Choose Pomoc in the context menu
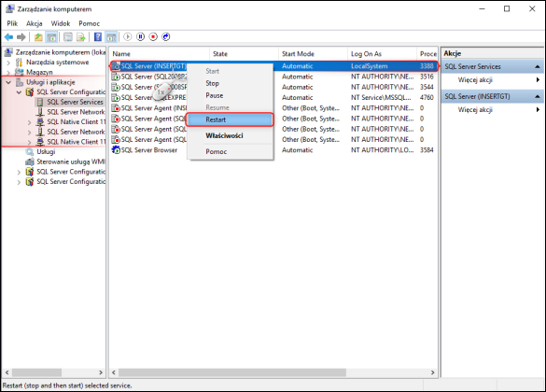The width and height of the screenshot is (546, 392). pos(231,152)
